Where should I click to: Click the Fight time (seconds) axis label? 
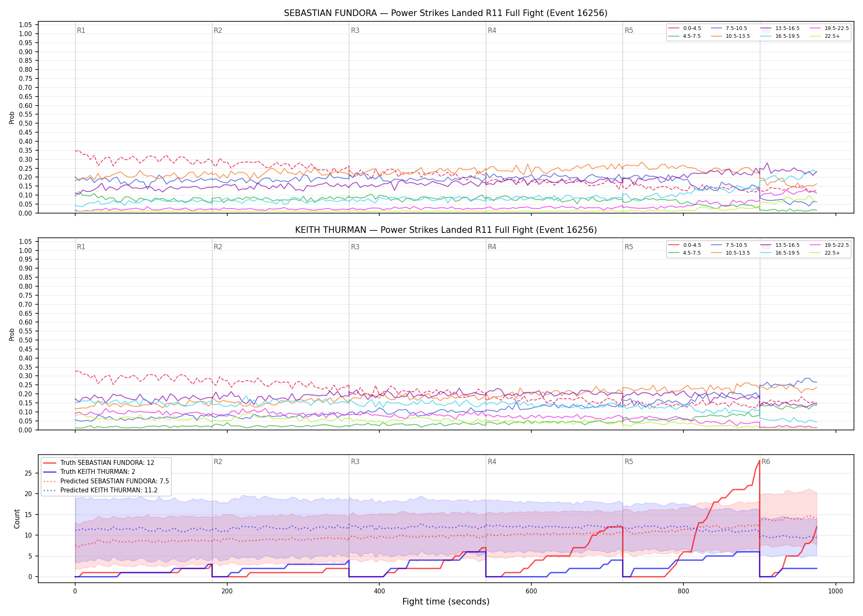(x=446, y=602)
